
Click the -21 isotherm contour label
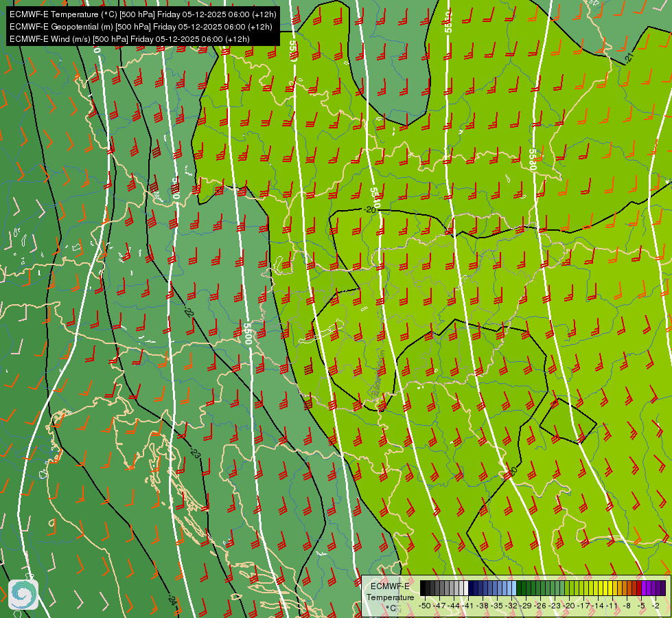coord(629,58)
